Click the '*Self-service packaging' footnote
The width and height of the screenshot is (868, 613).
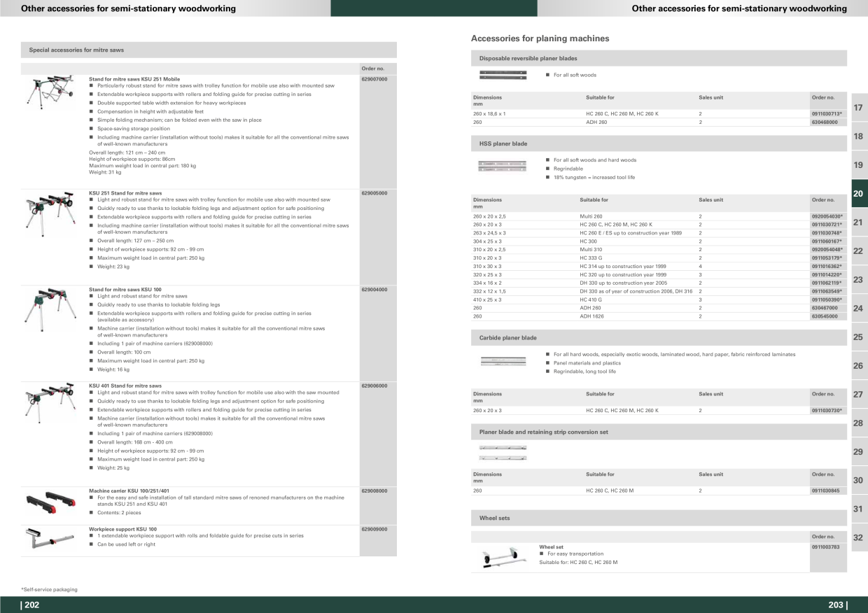point(49,590)
